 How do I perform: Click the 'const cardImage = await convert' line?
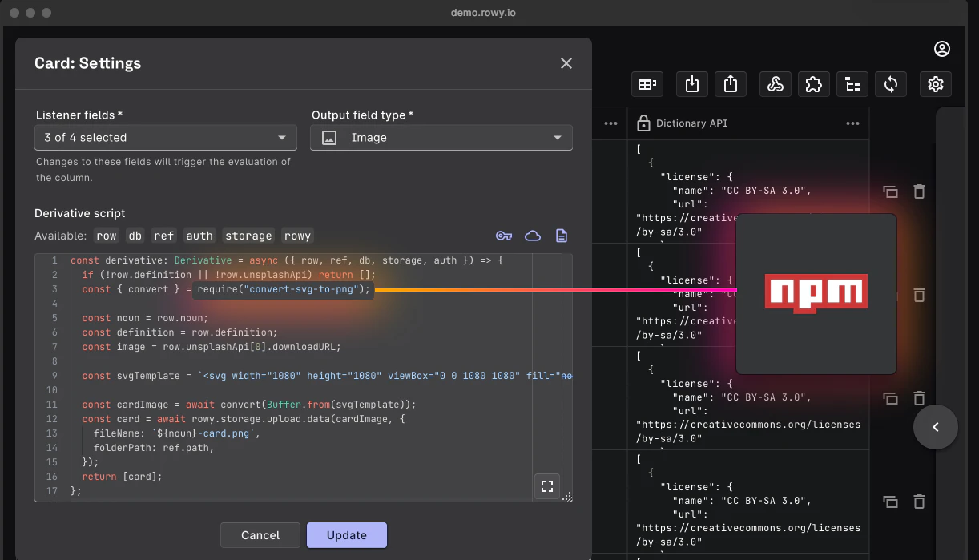249,405
